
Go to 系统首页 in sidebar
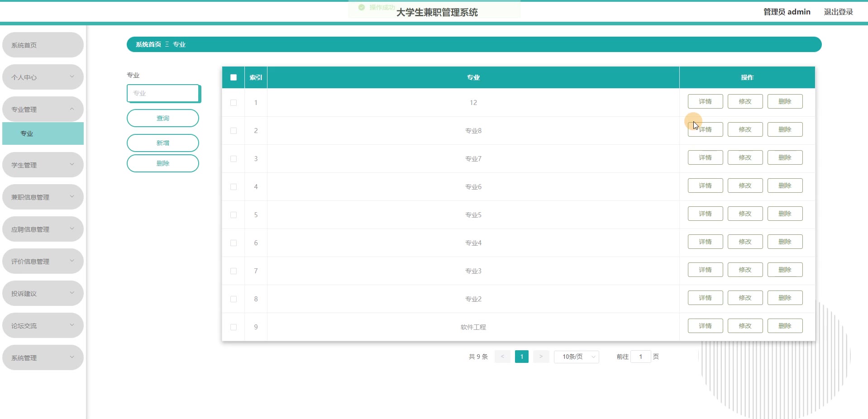coord(43,45)
